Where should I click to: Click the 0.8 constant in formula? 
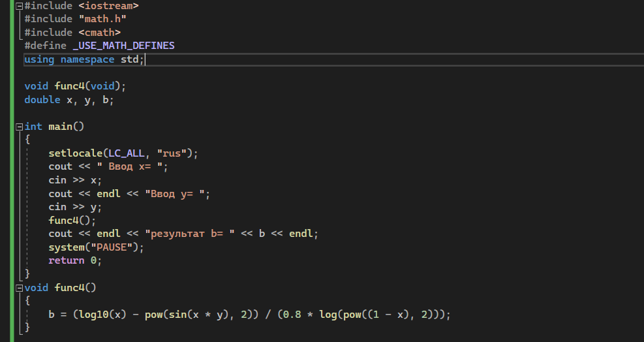[292, 315]
